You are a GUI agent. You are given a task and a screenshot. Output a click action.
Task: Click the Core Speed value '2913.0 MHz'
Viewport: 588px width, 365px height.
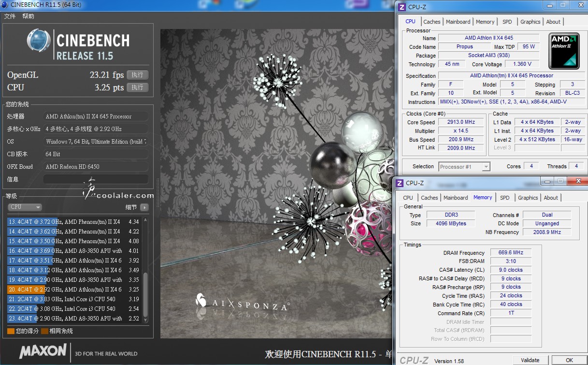[x=461, y=122]
